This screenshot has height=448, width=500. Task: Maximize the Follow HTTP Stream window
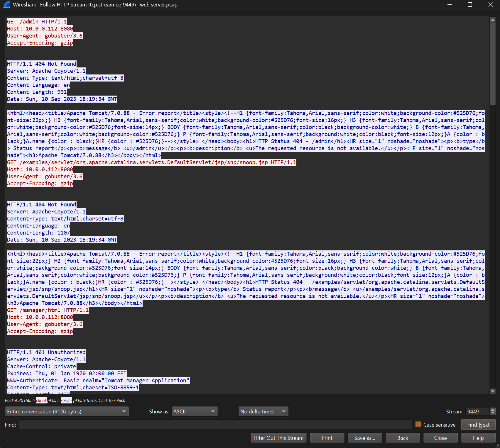coord(470,5)
